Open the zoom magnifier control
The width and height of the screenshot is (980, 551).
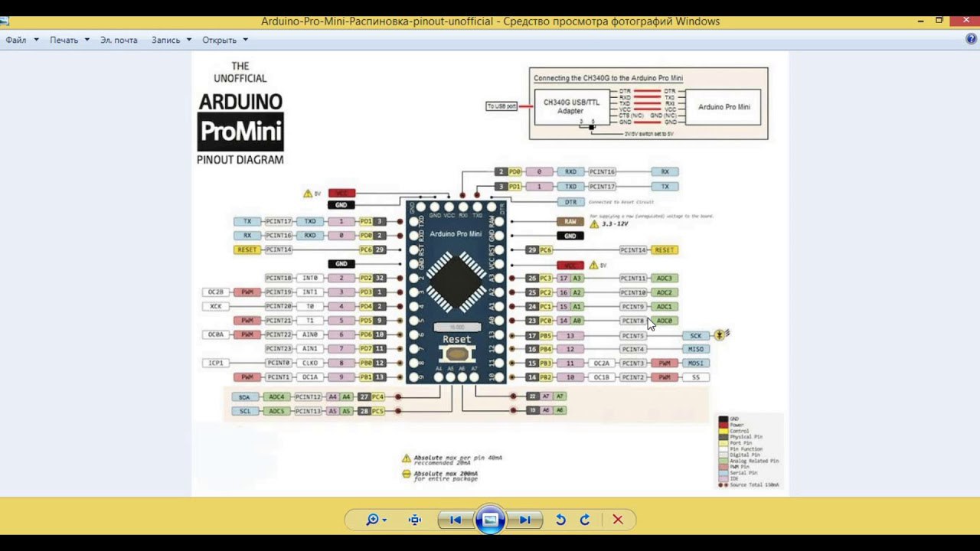(376, 520)
